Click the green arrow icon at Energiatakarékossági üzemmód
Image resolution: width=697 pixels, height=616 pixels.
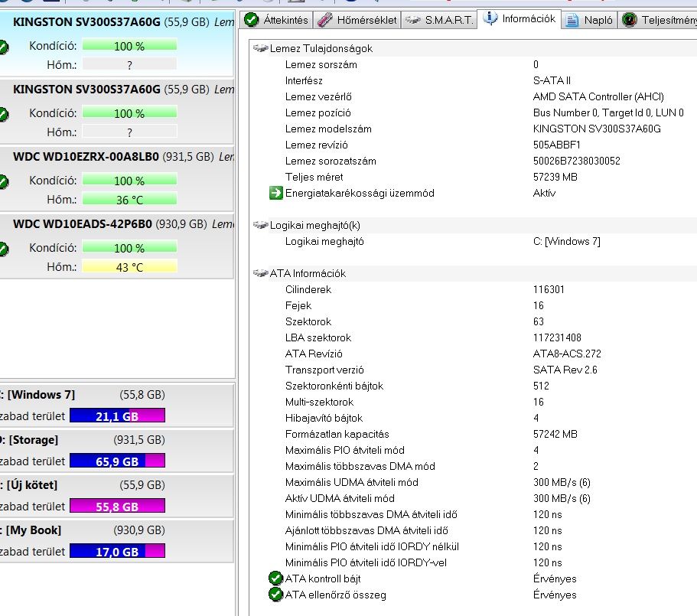[x=276, y=193]
